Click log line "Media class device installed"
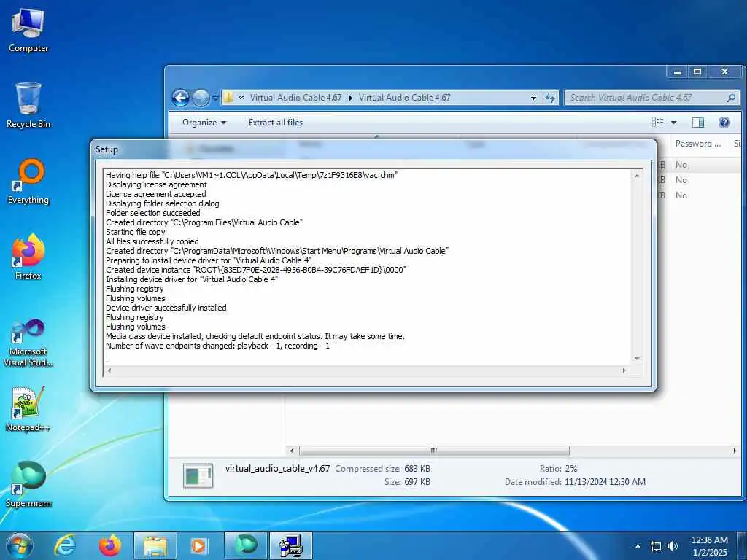This screenshot has height=560, width=747. click(255, 336)
